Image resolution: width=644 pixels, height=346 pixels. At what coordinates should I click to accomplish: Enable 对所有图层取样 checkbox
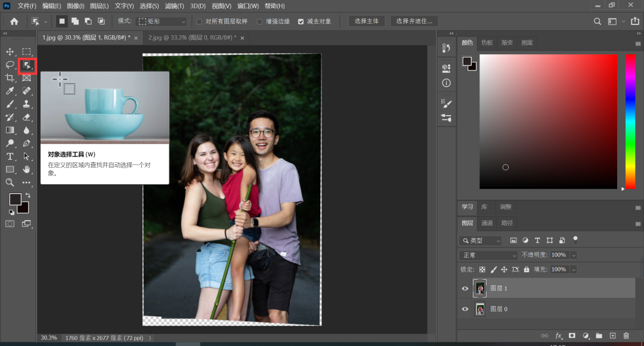click(x=199, y=21)
